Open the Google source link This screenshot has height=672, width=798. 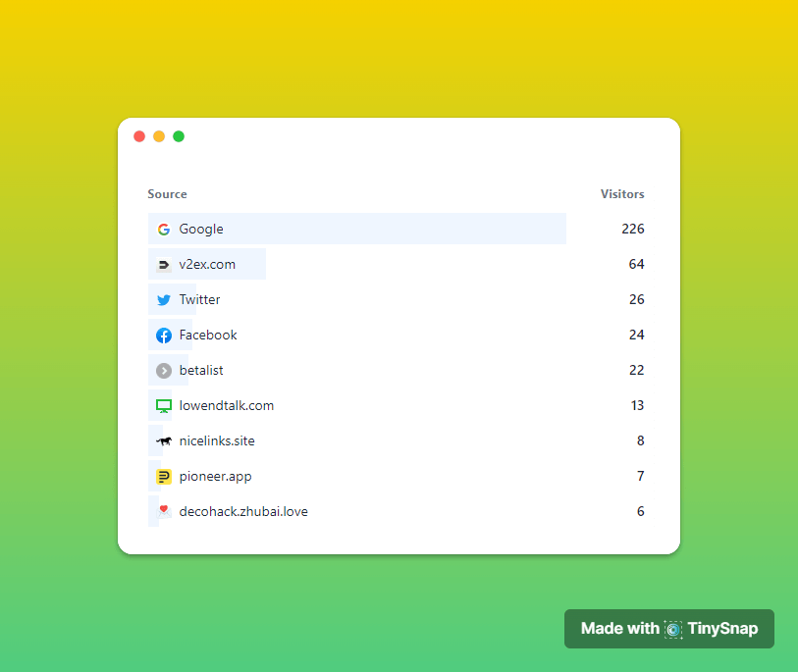pyautogui.click(x=201, y=229)
